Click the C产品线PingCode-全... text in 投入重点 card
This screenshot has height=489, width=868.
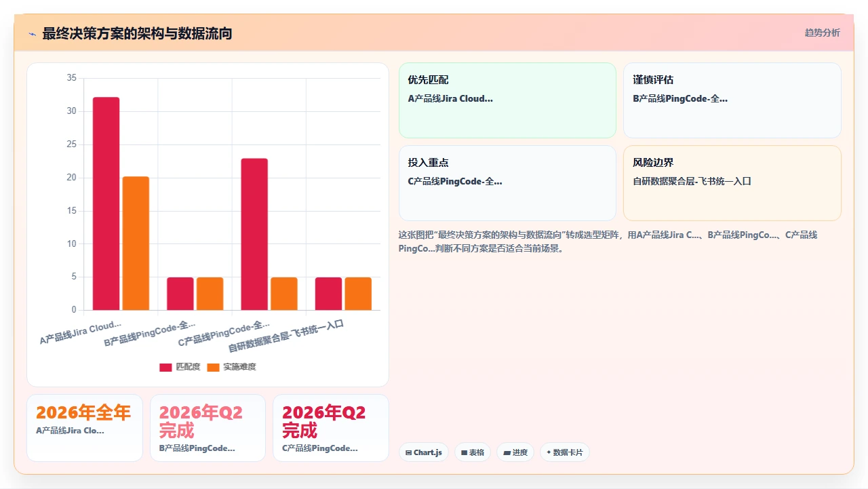point(455,182)
